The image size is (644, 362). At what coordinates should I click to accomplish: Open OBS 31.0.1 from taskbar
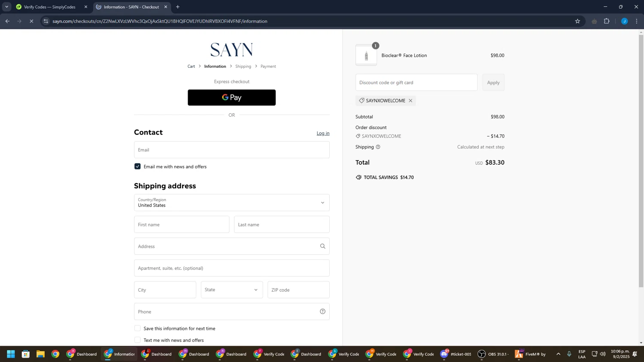click(493, 354)
